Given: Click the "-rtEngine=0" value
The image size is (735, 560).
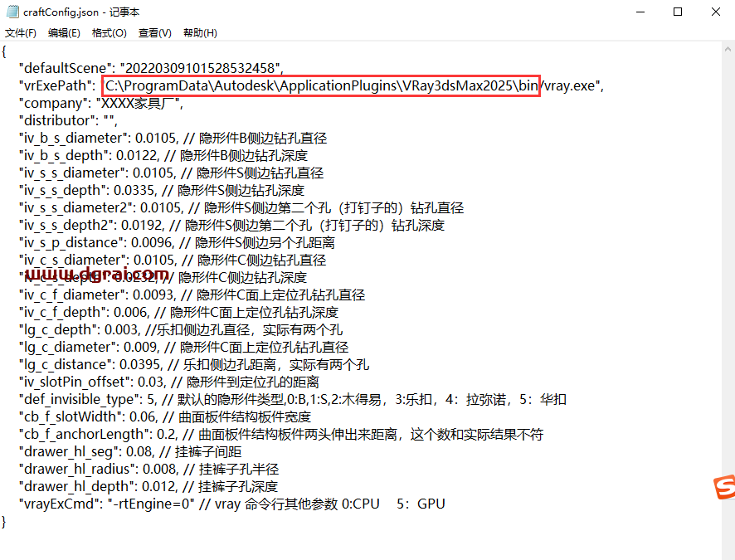Looking at the screenshot, I should click(x=151, y=504).
